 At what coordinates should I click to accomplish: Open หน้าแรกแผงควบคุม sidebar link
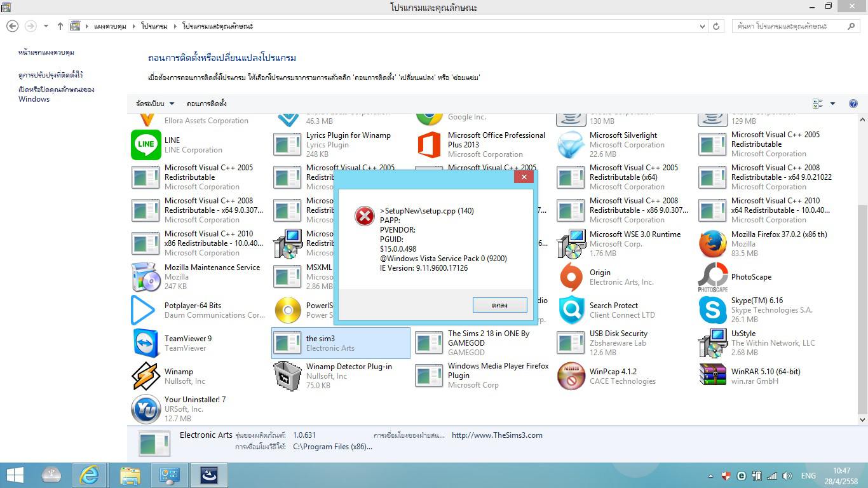click(46, 53)
